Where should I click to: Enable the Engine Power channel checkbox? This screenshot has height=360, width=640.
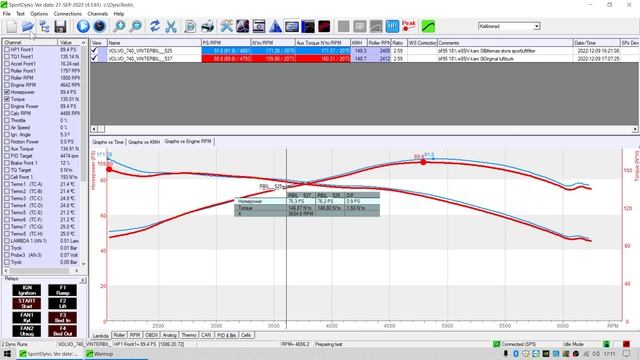click(7, 106)
